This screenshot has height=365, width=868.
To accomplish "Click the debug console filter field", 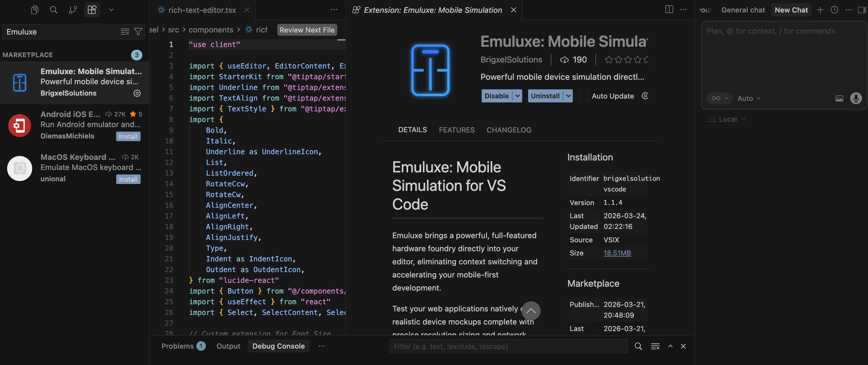I will [x=508, y=346].
